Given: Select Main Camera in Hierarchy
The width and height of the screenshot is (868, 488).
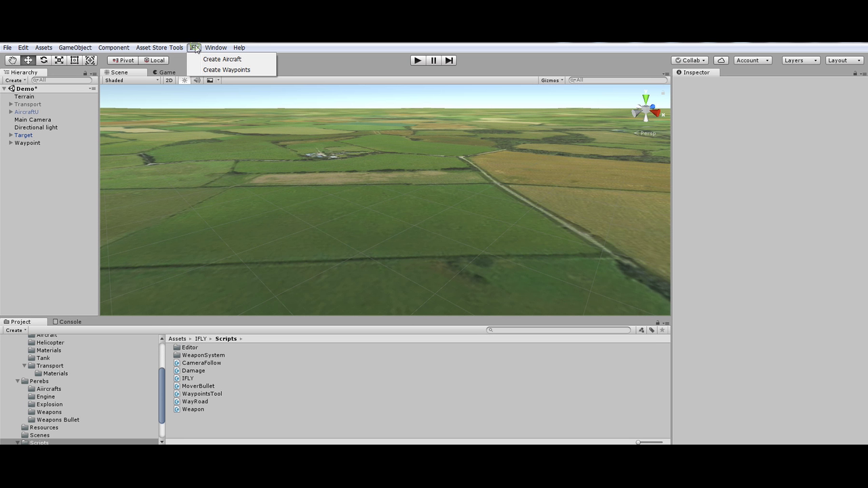Looking at the screenshot, I should 33,120.
